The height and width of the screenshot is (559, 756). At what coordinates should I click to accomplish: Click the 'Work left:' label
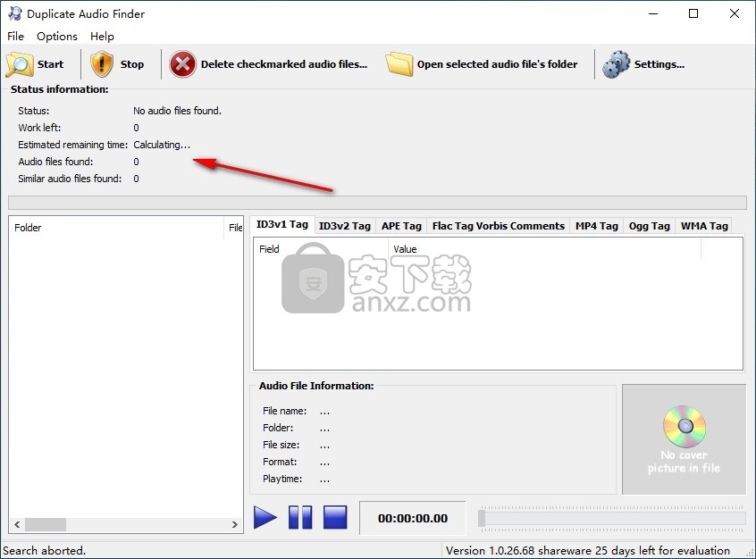coord(39,128)
